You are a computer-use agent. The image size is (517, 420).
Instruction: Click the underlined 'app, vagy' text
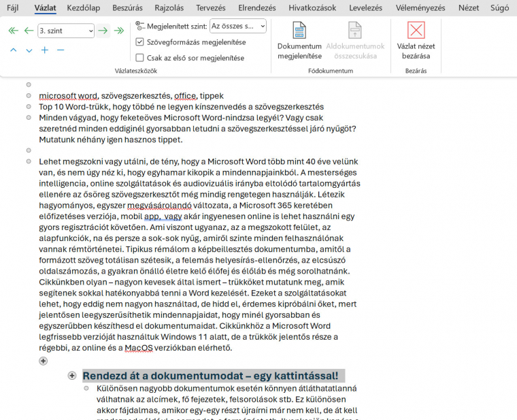[163, 216]
